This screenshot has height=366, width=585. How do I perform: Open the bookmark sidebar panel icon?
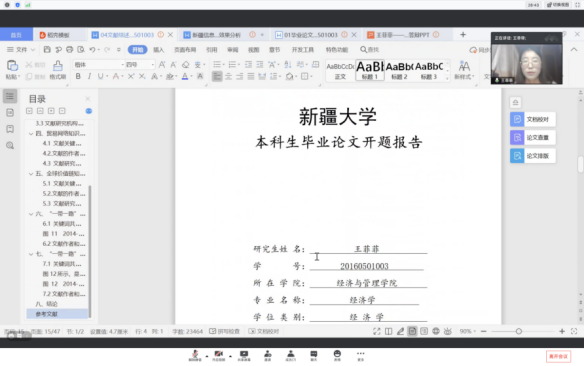[x=10, y=129]
